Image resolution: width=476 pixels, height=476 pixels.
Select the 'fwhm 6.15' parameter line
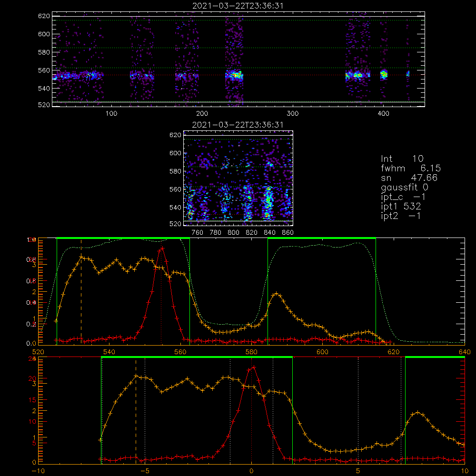pos(411,168)
